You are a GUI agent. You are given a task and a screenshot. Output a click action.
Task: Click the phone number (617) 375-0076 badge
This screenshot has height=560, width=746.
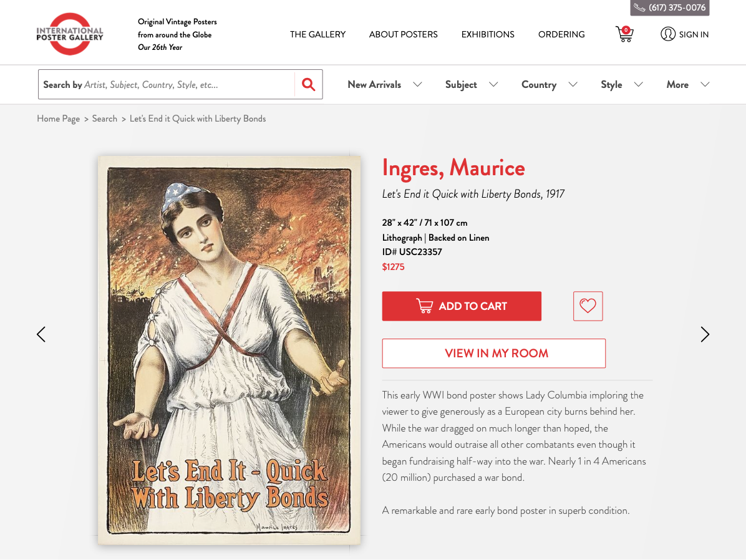670,7
